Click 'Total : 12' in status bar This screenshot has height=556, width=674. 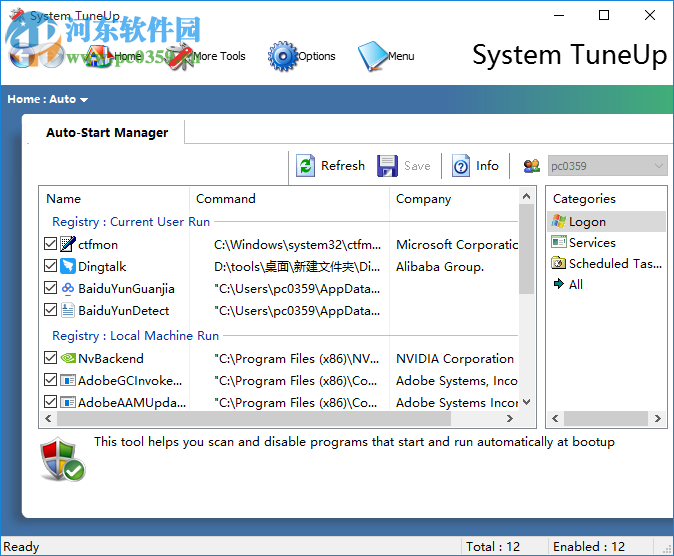493,547
